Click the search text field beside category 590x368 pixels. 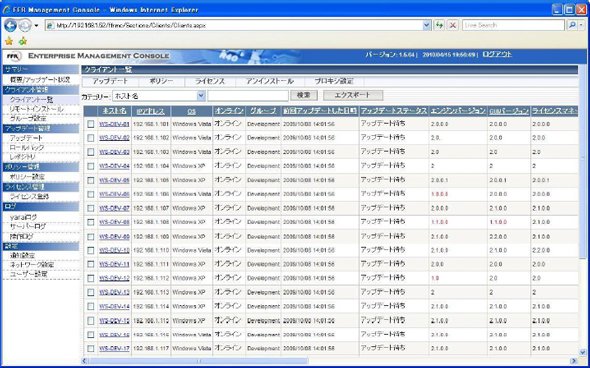click(248, 96)
